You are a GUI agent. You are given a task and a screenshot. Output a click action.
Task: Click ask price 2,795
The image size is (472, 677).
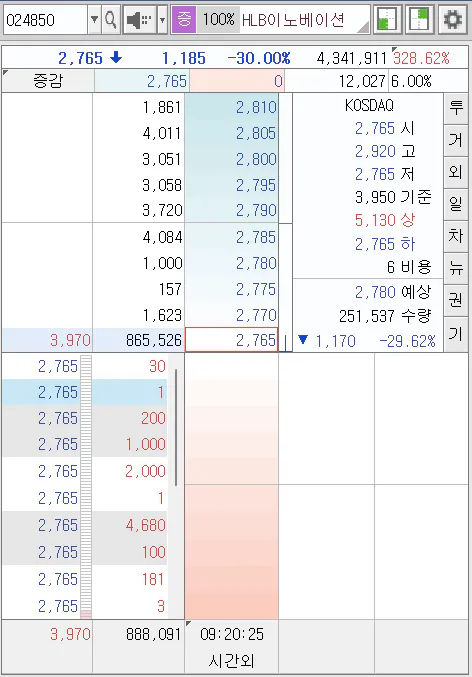232,185
